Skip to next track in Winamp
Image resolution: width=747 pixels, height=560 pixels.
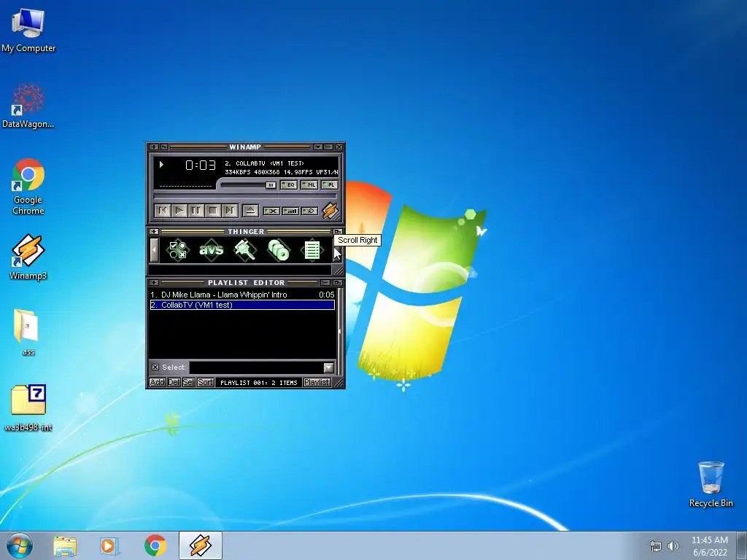230,211
